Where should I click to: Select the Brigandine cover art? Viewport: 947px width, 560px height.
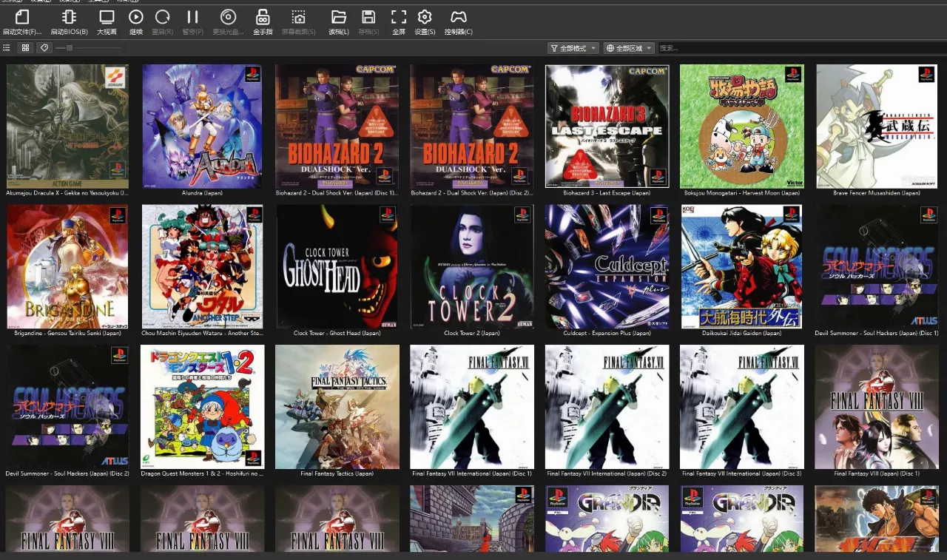point(67,266)
